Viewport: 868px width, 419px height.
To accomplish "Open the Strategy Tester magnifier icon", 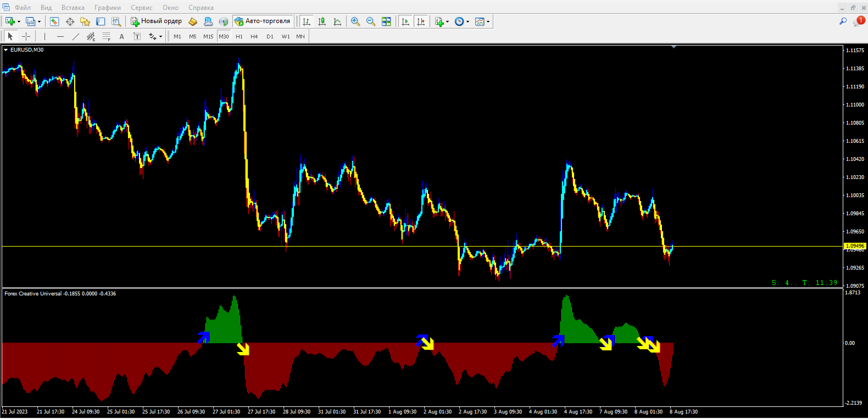I will pos(116,21).
